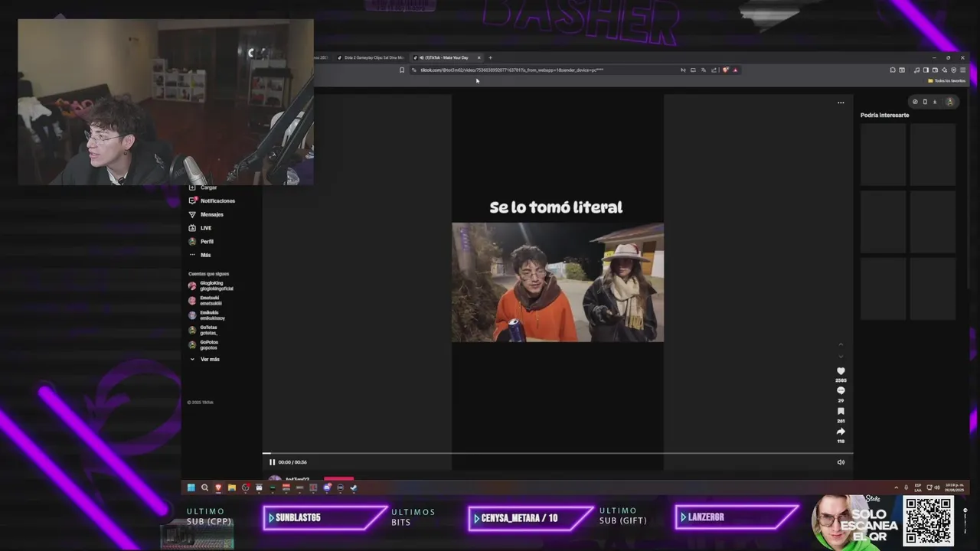Open Emetsukii followed account
This screenshot has width=980, height=551.
205,301
